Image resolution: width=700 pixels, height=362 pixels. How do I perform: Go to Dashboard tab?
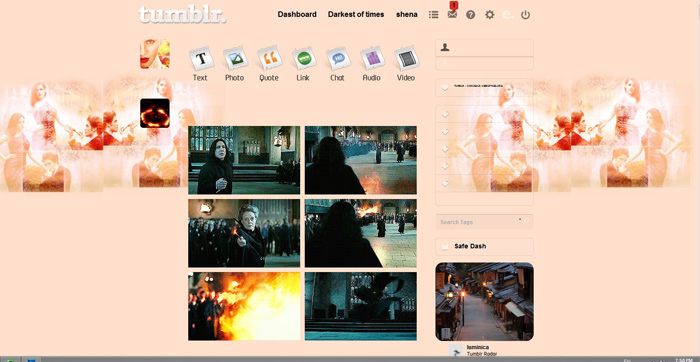pos(297,14)
